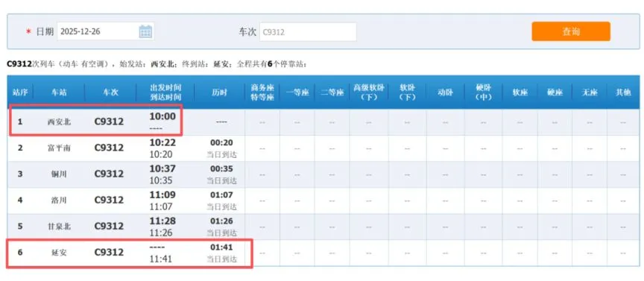This screenshot has width=644, height=281.
Task: Select the 商务座 特等座 column header
Action: coord(262,92)
